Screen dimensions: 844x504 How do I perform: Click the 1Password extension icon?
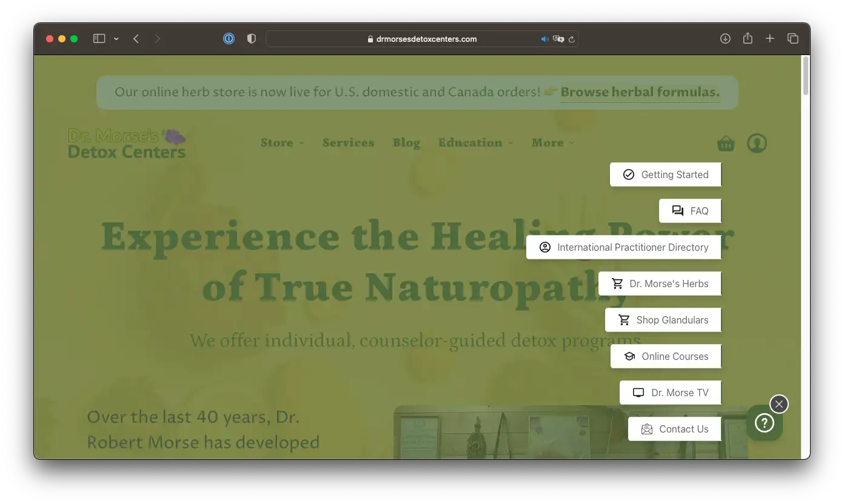pyautogui.click(x=229, y=39)
